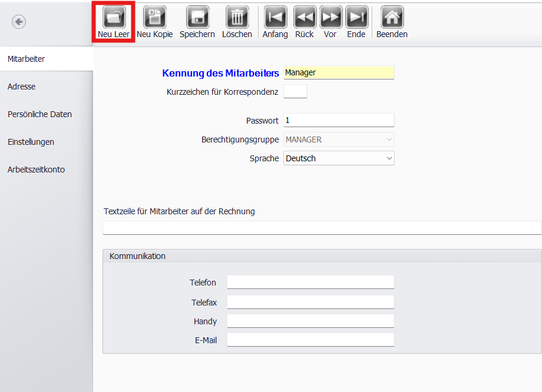Click into the Telefon field
The height and width of the screenshot is (392, 542).
click(x=310, y=283)
